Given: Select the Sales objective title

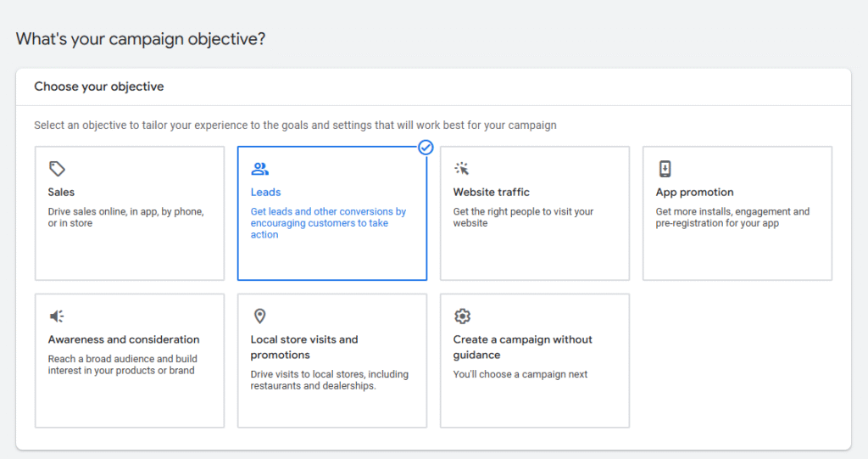Looking at the screenshot, I should (61, 193).
